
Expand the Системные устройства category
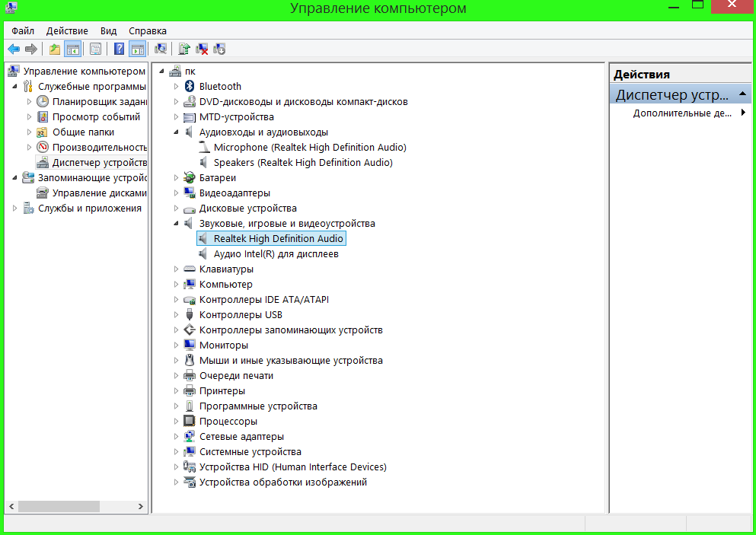click(176, 452)
